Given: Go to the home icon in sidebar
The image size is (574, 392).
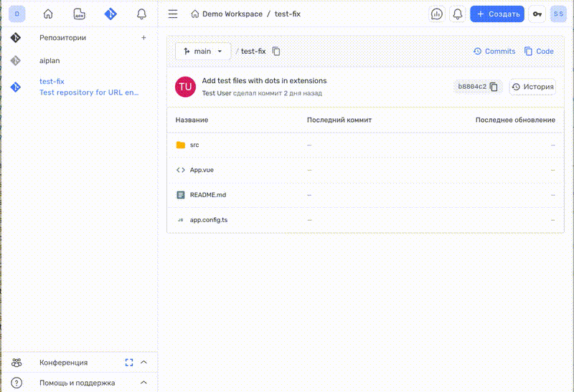Looking at the screenshot, I should 48,14.
